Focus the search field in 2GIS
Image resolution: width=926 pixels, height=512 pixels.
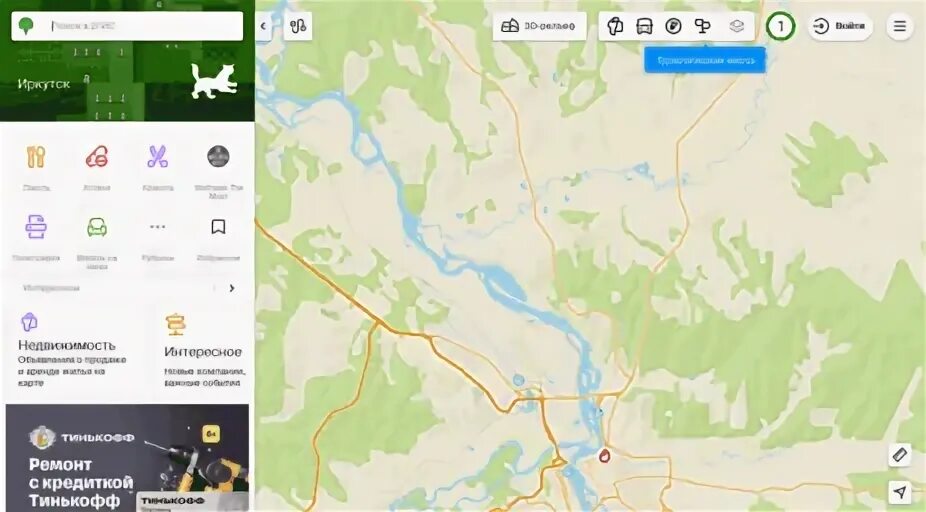point(127,26)
